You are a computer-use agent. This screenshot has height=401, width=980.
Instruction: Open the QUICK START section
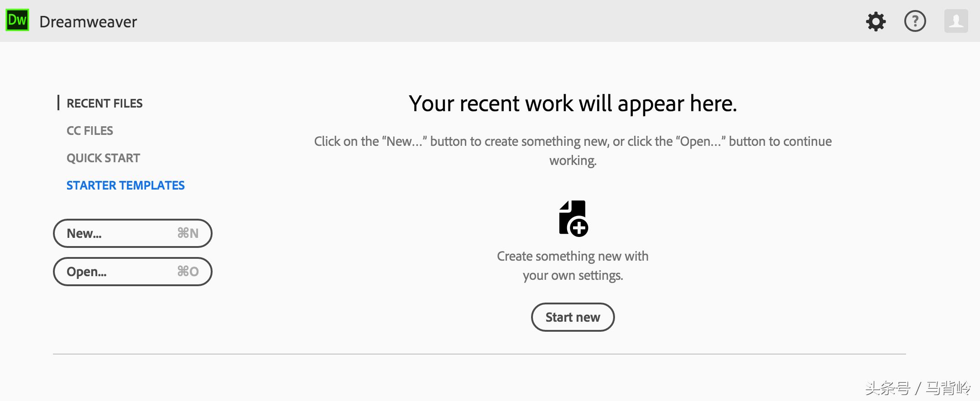[x=103, y=158]
